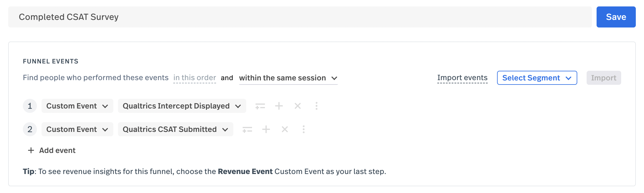Add alternative event to step 1 row
The height and width of the screenshot is (193, 644).
[x=279, y=106]
